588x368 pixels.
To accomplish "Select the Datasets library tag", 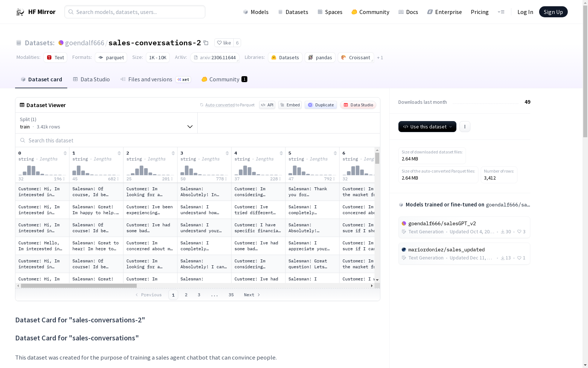I will pos(285,57).
